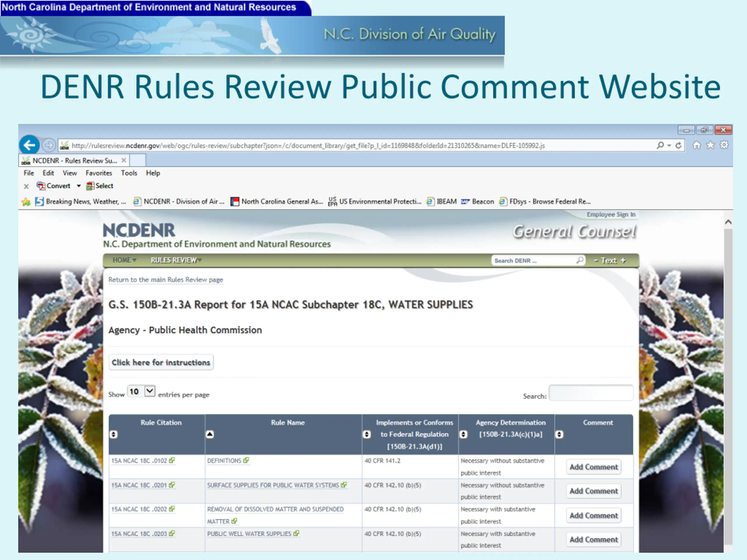Add Comment for DEFINITIONS rule

pyautogui.click(x=593, y=467)
